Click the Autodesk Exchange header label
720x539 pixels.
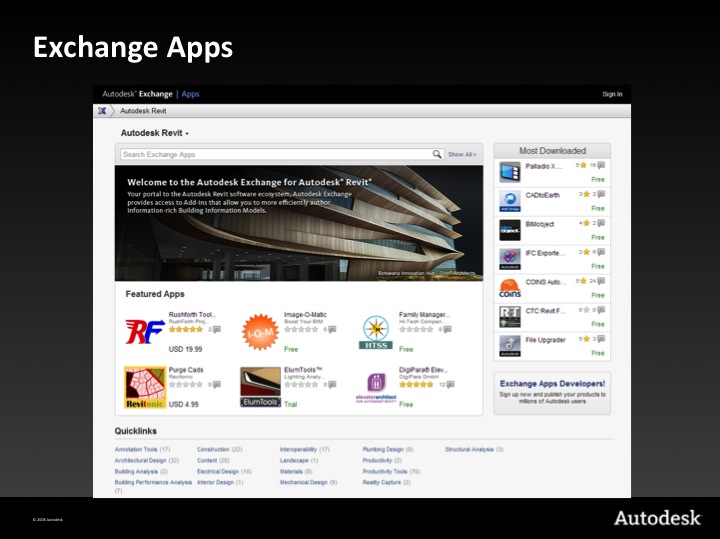[137, 94]
